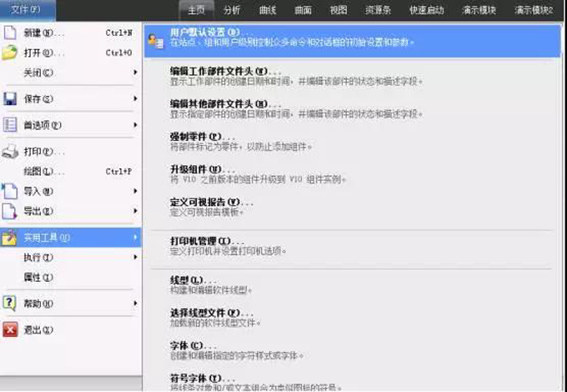Viewport: 567px width, 392px height.
Task: Expand the Close (关闭) submenu arrow
Action: pos(135,73)
